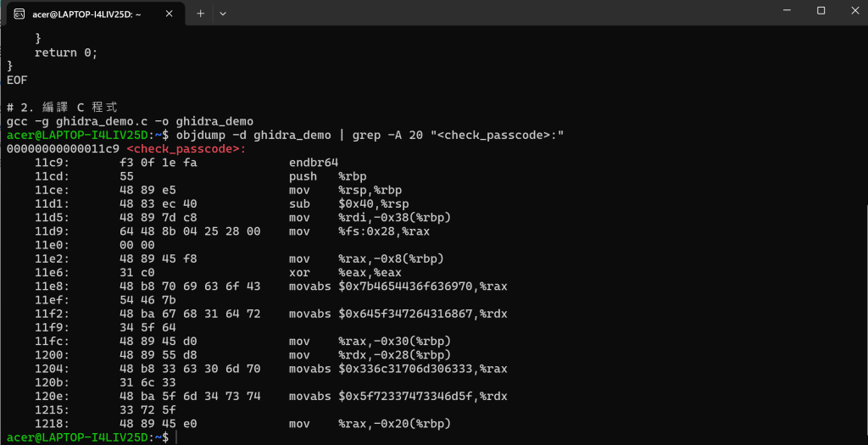Click the endbr64 instruction
This screenshot has width=868, height=445.
click(x=314, y=163)
